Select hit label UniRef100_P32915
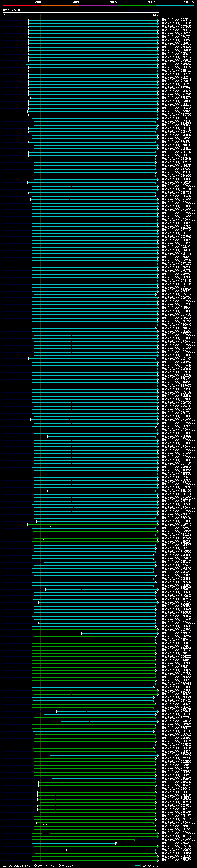The height and width of the screenshot is (868, 197). [x=176, y=768]
